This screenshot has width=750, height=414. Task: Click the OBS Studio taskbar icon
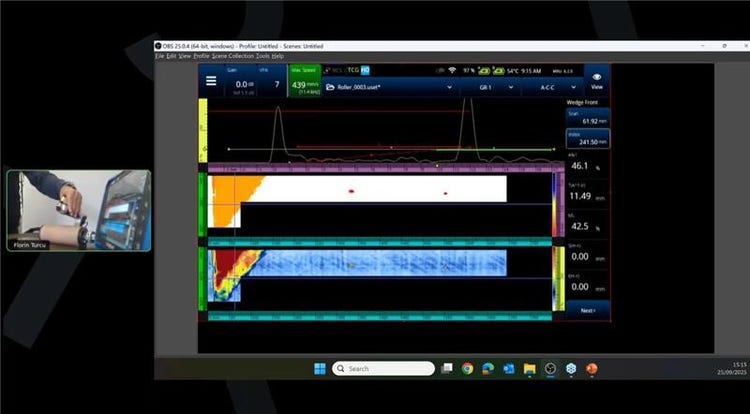[x=550, y=369]
